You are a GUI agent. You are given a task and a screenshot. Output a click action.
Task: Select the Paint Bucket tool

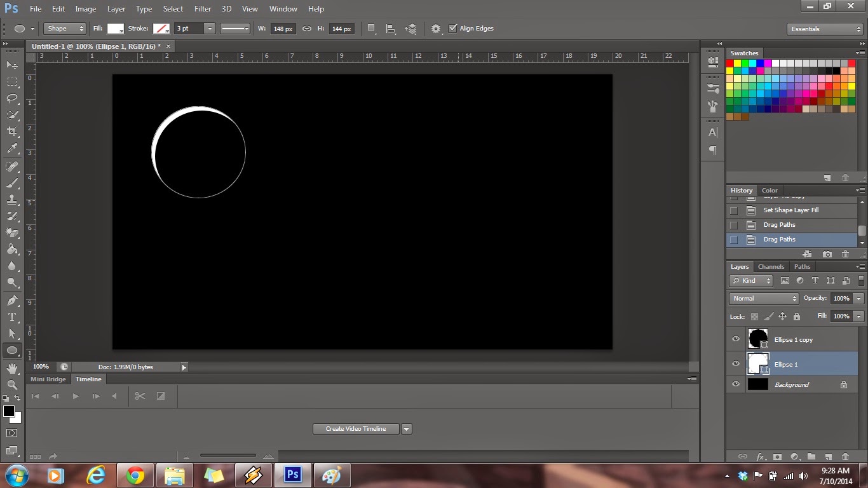coord(12,249)
